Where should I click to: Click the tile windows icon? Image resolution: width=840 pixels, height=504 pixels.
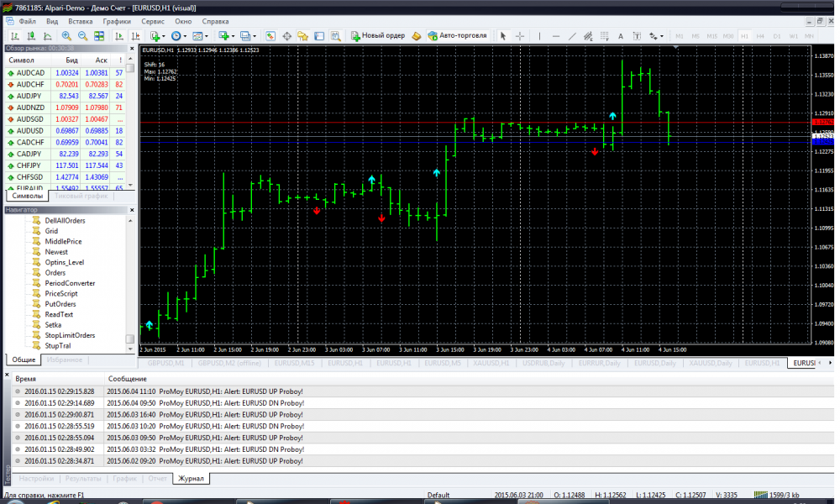(x=99, y=36)
